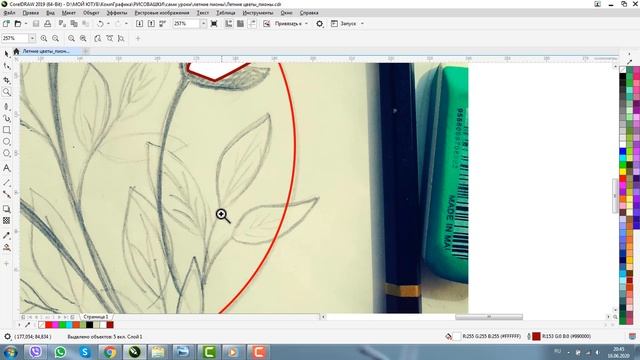The width and height of the screenshot is (640, 360).
Task: Open the Options gear icon in toolbar
Action: click(x=320, y=24)
